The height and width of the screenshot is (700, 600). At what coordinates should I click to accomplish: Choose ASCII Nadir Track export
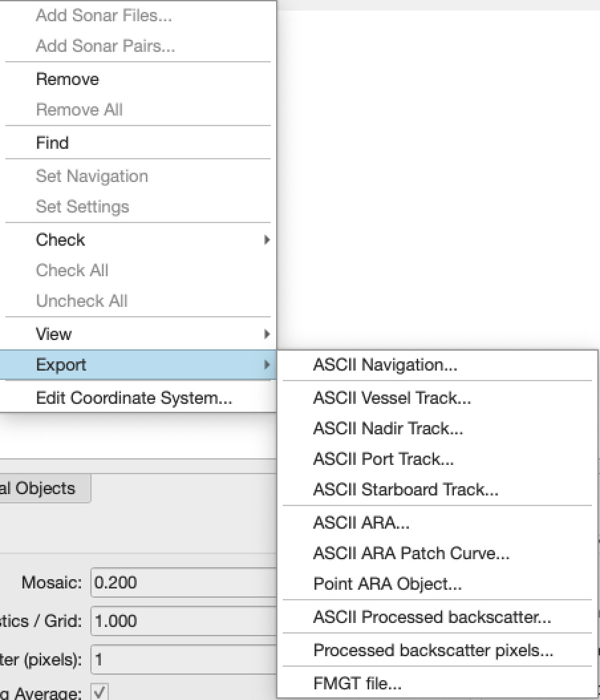pyautogui.click(x=388, y=428)
